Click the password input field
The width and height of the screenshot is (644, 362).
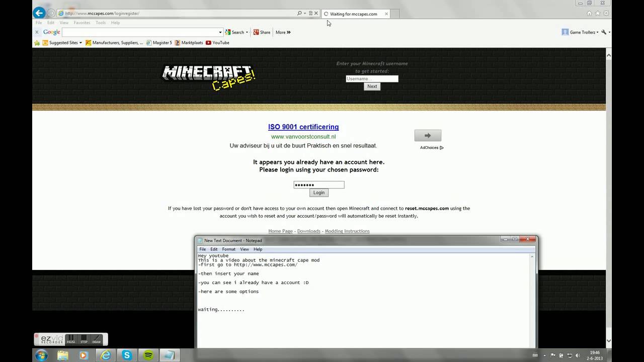point(319,185)
